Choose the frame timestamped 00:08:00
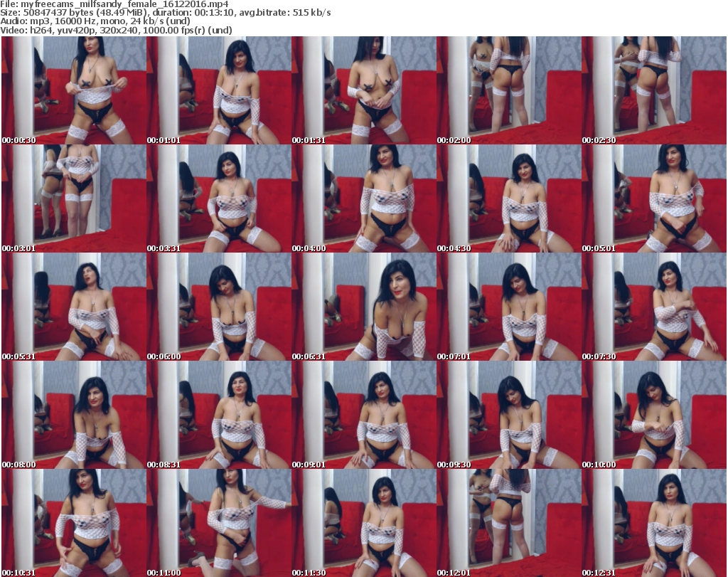This screenshot has height=577, width=728. pos(73,415)
